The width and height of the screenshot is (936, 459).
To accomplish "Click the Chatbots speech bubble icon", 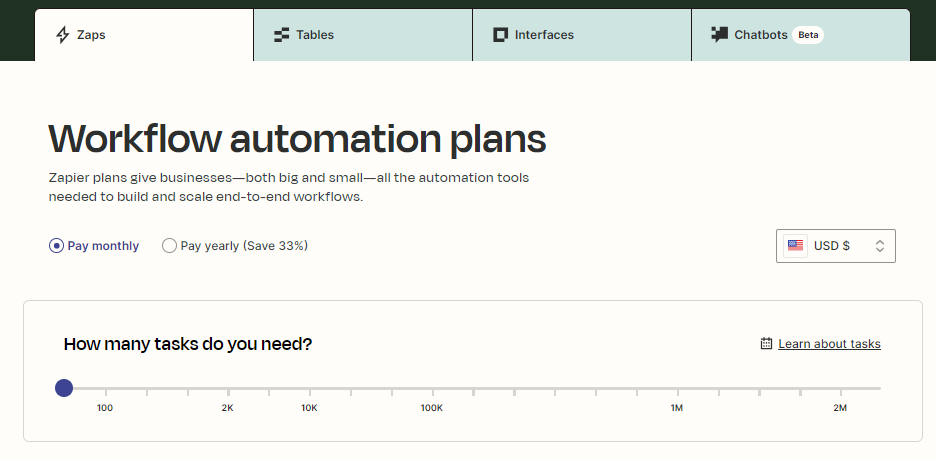I will (719, 35).
